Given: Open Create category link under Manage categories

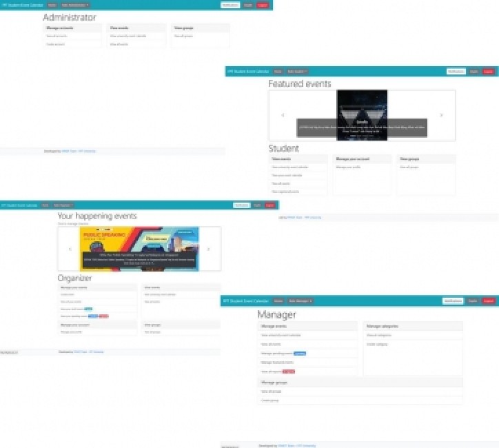Looking at the screenshot, I should point(377,345).
